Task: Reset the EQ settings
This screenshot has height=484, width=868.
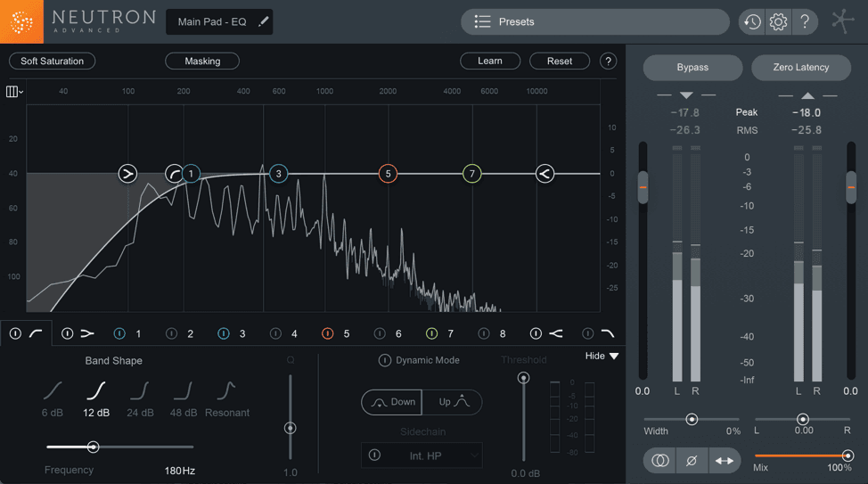Action: point(559,61)
